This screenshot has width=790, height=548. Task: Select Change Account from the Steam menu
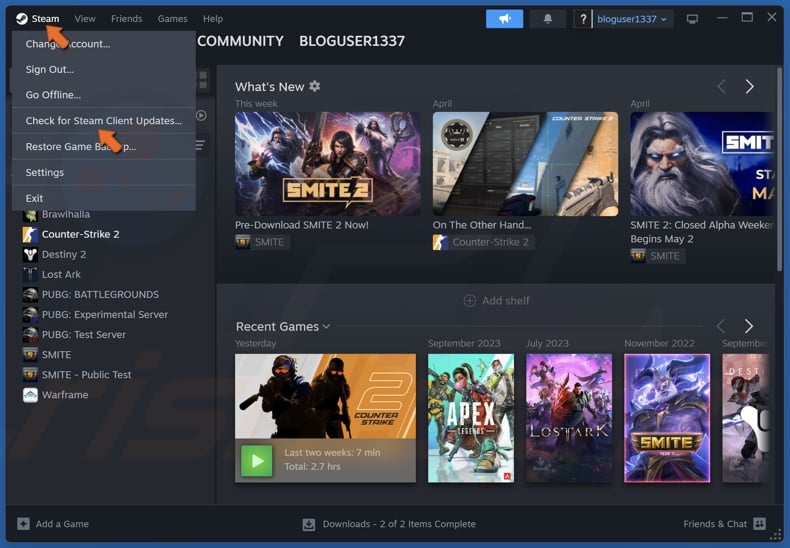click(104, 44)
